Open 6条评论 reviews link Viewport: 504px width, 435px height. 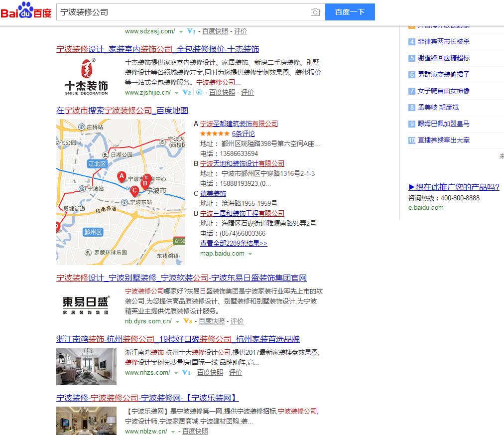coord(244,134)
